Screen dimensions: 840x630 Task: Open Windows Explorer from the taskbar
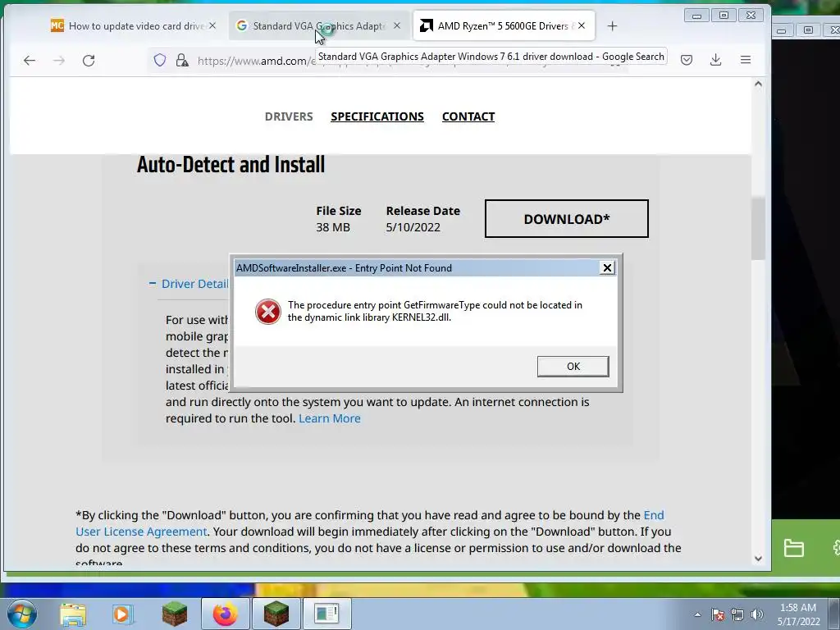tap(73, 614)
